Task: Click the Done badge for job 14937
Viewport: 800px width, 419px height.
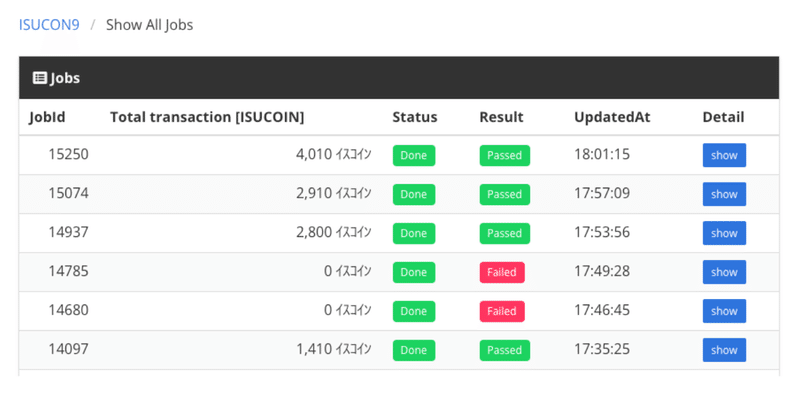Action: tap(414, 233)
